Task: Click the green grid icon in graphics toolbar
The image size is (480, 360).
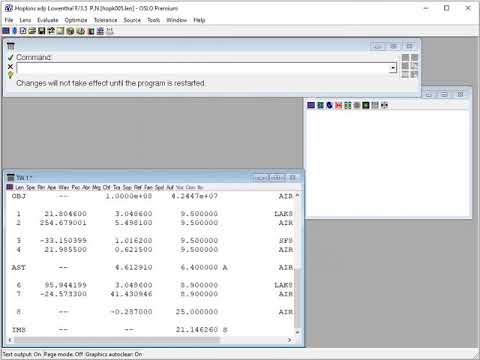Action: point(348,105)
